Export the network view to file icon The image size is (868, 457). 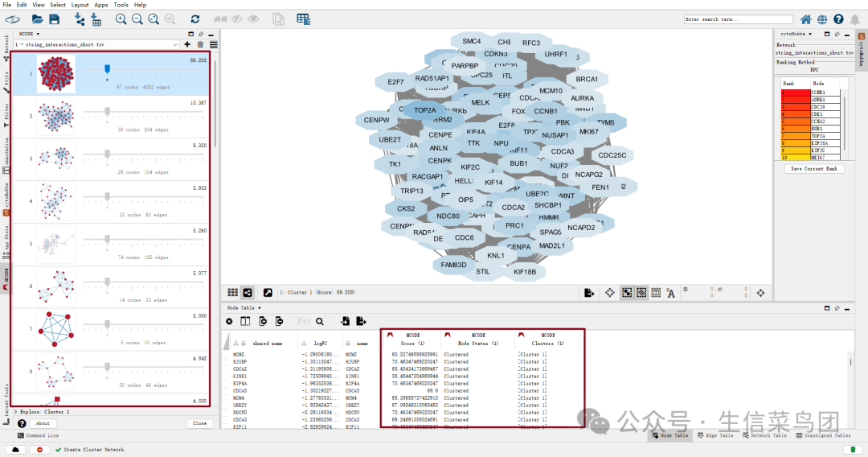click(x=590, y=293)
